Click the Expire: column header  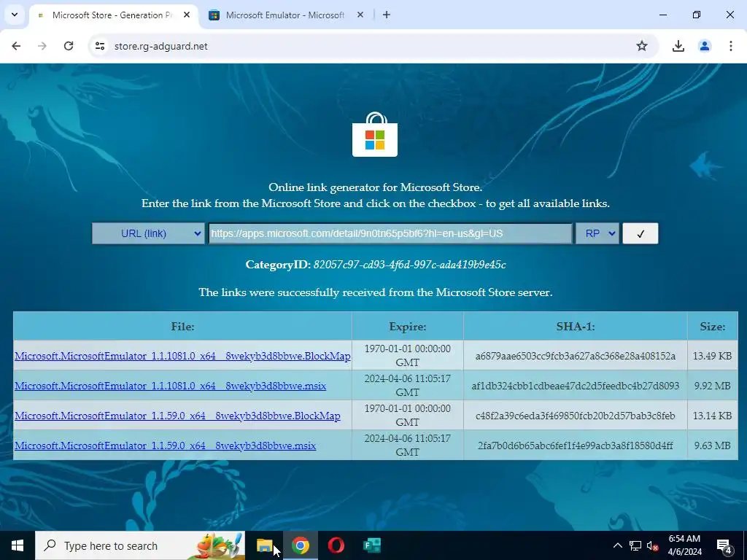(x=407, y=327)
